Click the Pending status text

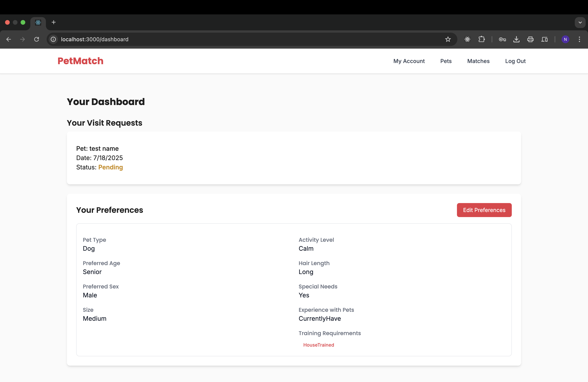click(x=110, y=167)
